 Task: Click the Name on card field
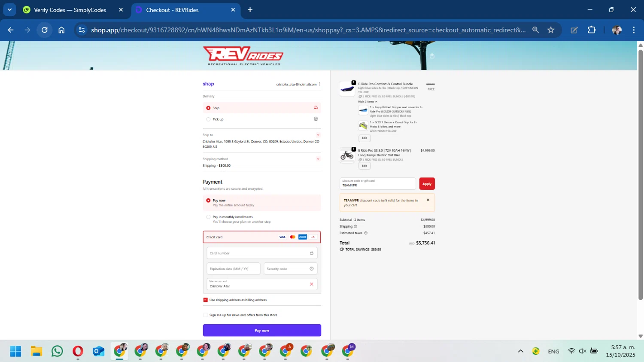coord(262,284)
